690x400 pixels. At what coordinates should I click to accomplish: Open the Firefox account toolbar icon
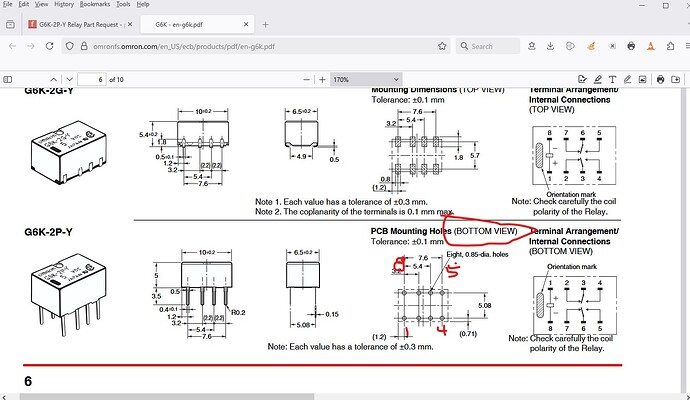(x=532, y=46)
